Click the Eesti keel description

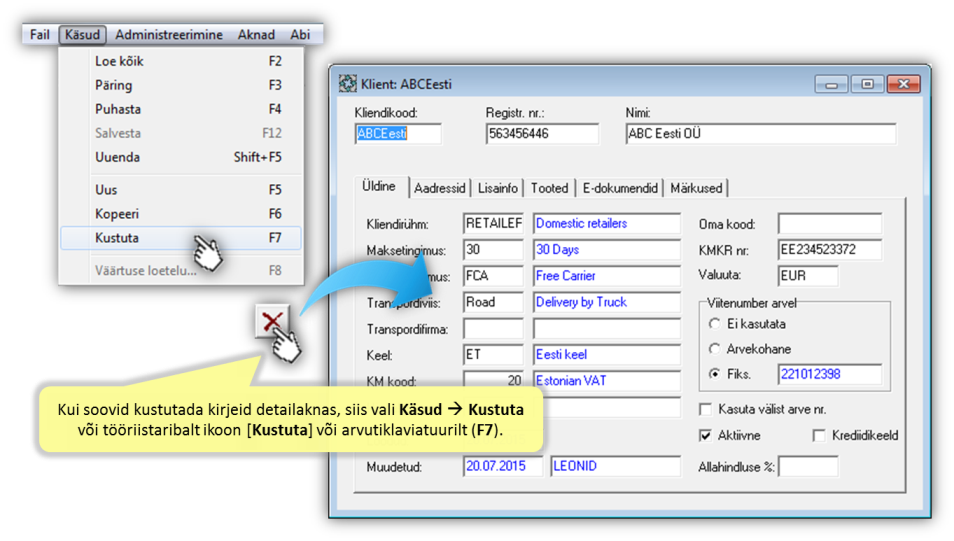(x=607, y=355)
